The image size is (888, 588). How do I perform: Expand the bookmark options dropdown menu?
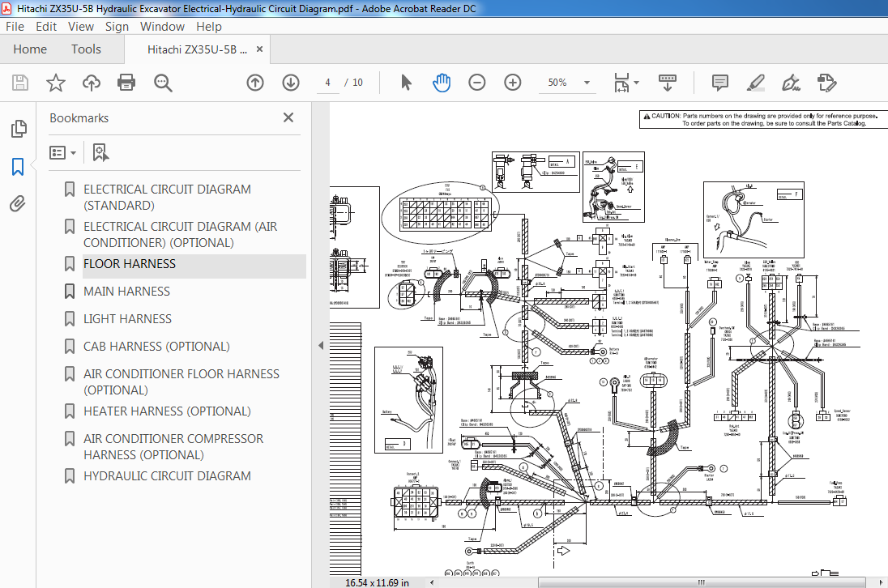point(63,153)
